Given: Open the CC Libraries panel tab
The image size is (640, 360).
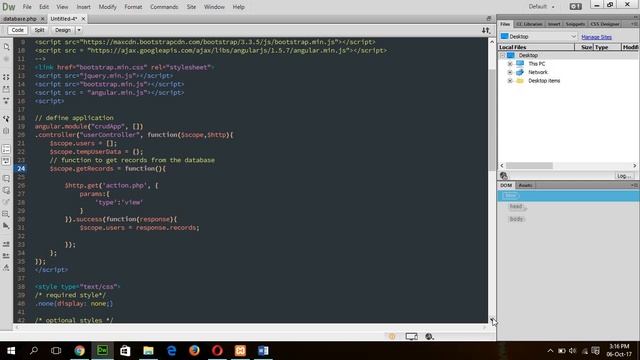Looking at the screenshot, I should click(x=529, y=24).
